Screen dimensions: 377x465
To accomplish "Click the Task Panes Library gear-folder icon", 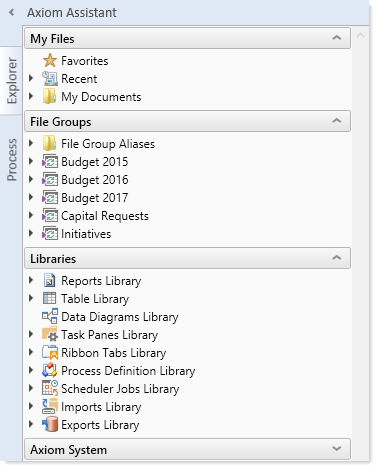I will click(50, 334).
